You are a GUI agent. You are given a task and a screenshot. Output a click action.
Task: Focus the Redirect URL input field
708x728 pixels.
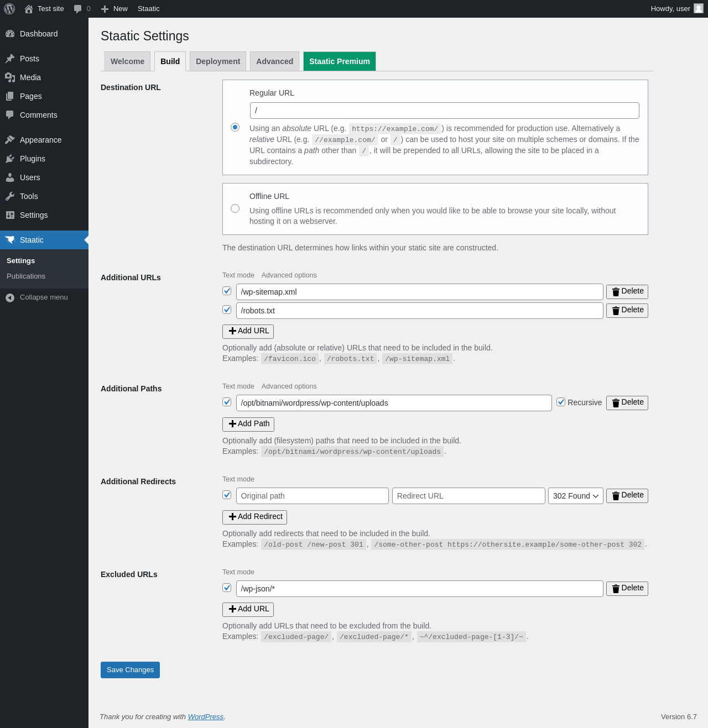point(468,496)
